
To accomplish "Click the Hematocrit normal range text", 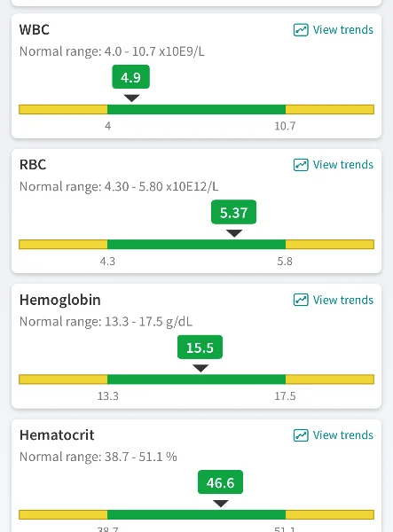I will (x=98, y=457).
